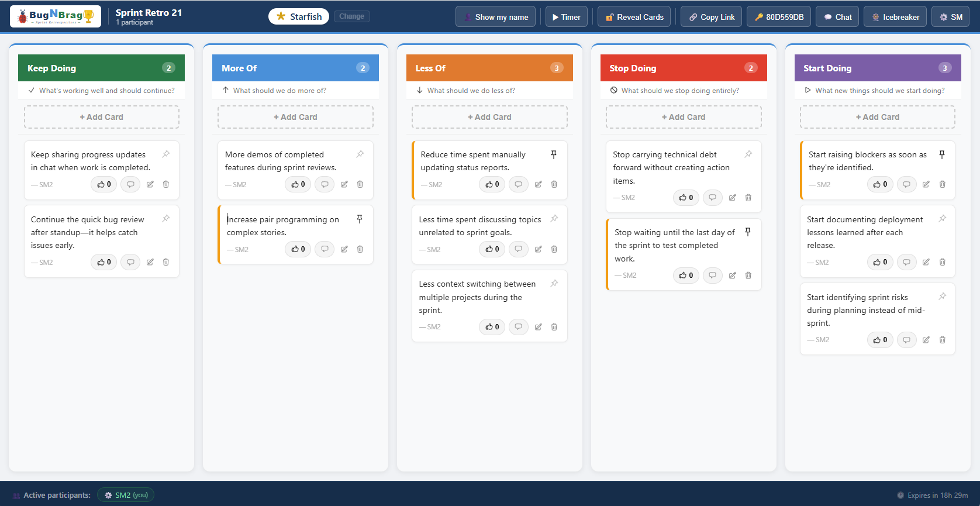
Task: Click the 'Expires in 18h 29m' status
Action: (933, 495)
